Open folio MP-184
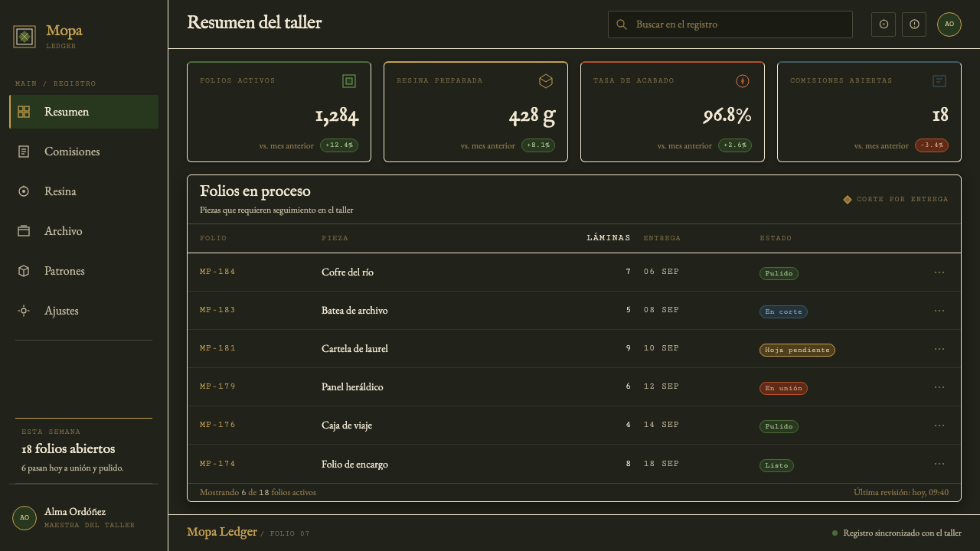 point(217,272)
